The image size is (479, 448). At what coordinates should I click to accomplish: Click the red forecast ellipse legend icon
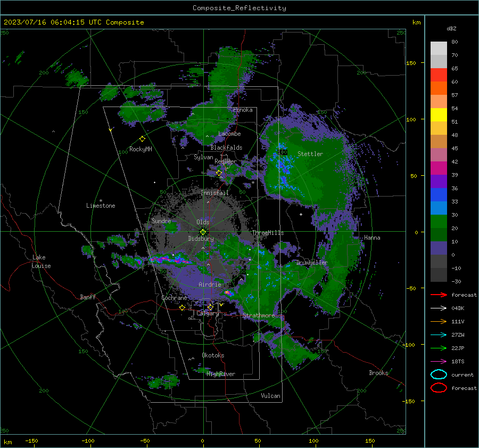pyautogui.click(x=439, y=388)
